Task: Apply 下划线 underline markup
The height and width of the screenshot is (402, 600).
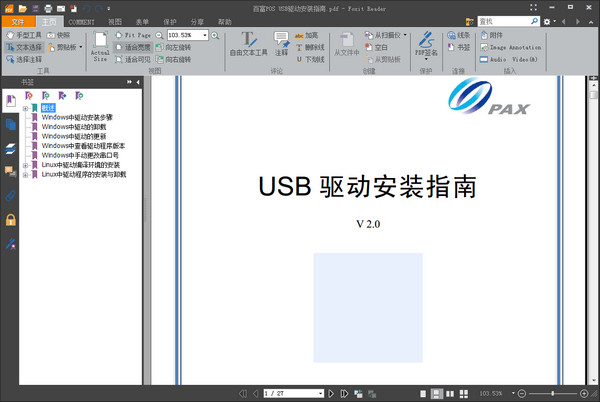Action: (x=310, y=59)
